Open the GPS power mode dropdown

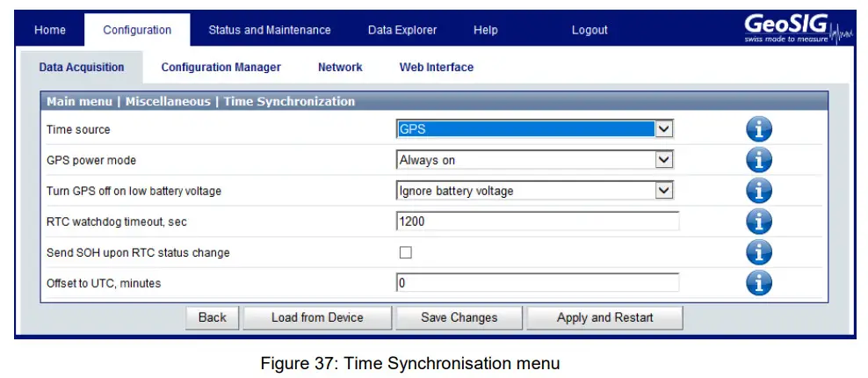(664, 160)
